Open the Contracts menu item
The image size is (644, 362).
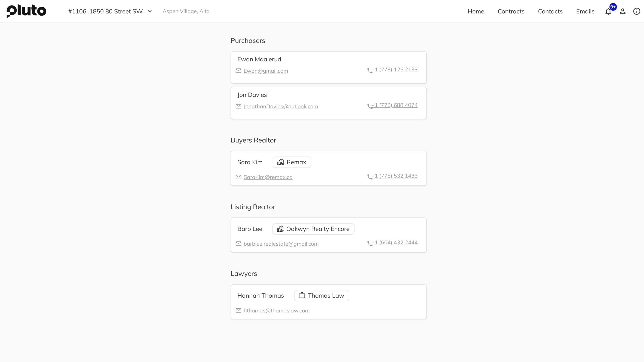(511, 11)
